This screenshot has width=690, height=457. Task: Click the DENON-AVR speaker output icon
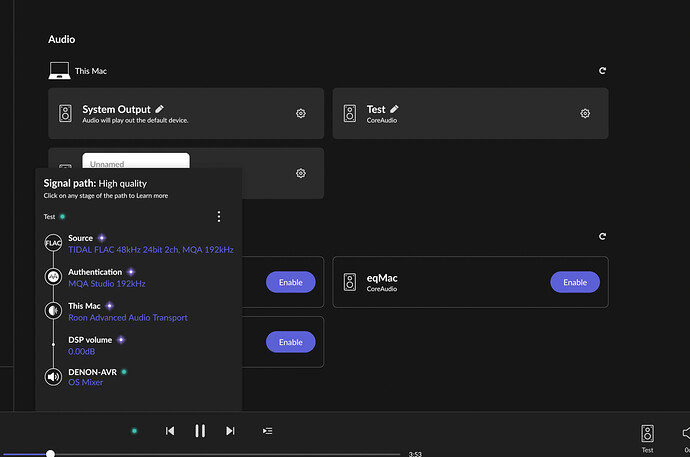click(53, 377)
